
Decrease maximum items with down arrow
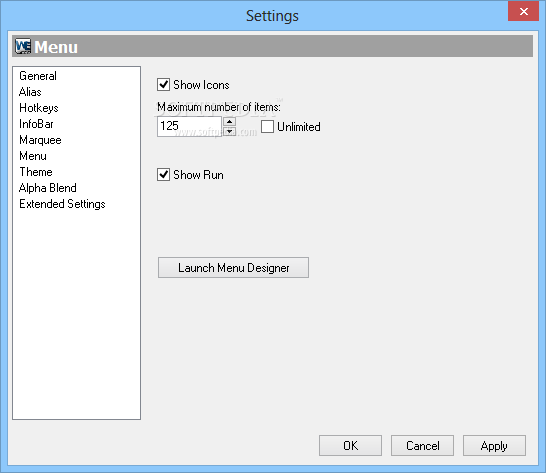[x=229, y=131]
